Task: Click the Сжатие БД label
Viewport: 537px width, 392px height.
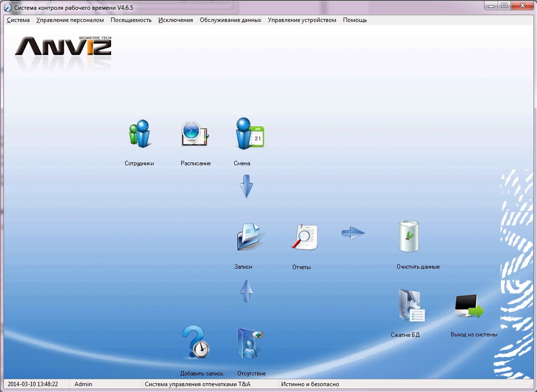Action: [x=405, y=335]
